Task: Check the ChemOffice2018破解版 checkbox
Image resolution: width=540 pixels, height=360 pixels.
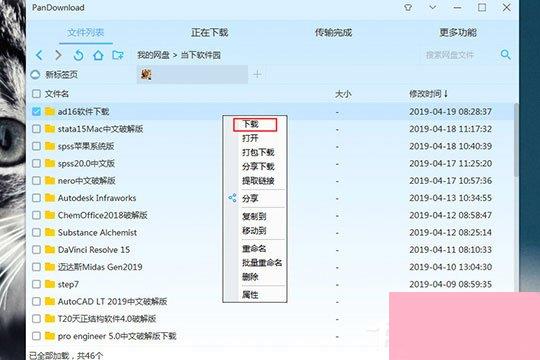Action: tap(36, 215)
